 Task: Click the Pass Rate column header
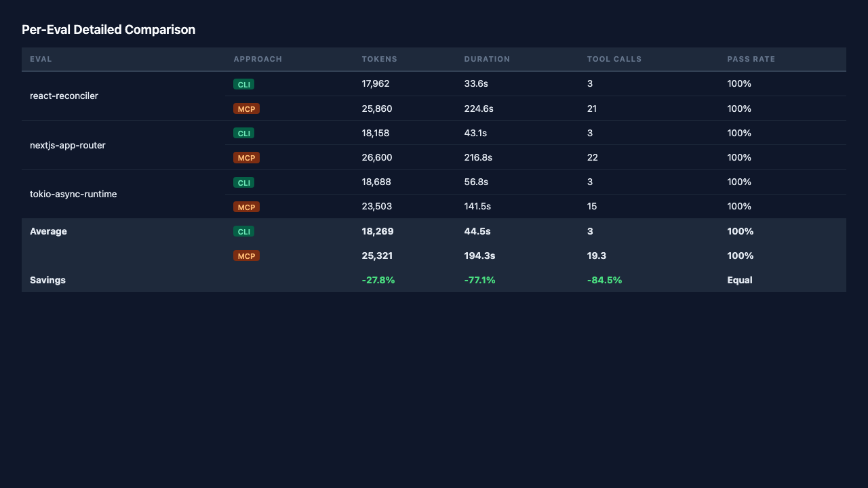click(751, 59)
